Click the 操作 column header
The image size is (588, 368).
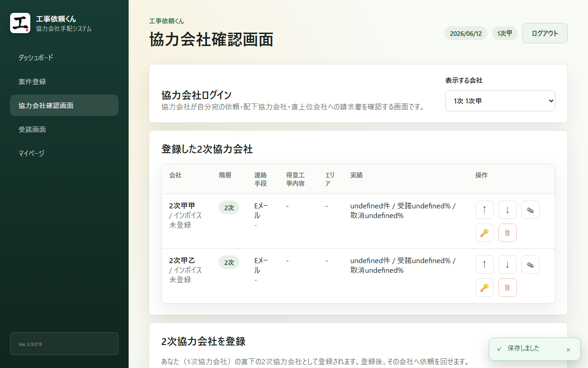coord(481,175)
